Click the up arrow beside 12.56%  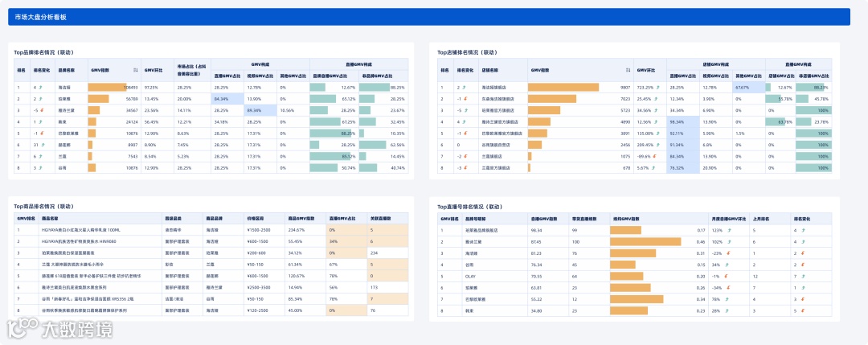(656, 121)
